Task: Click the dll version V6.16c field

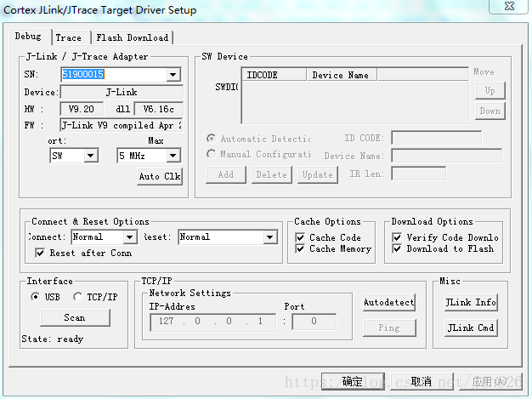Action: pos(158,109)
